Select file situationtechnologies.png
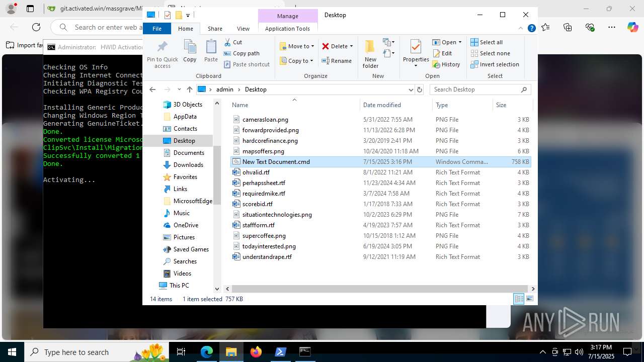The image size is (644, 362). pos(277,215)
